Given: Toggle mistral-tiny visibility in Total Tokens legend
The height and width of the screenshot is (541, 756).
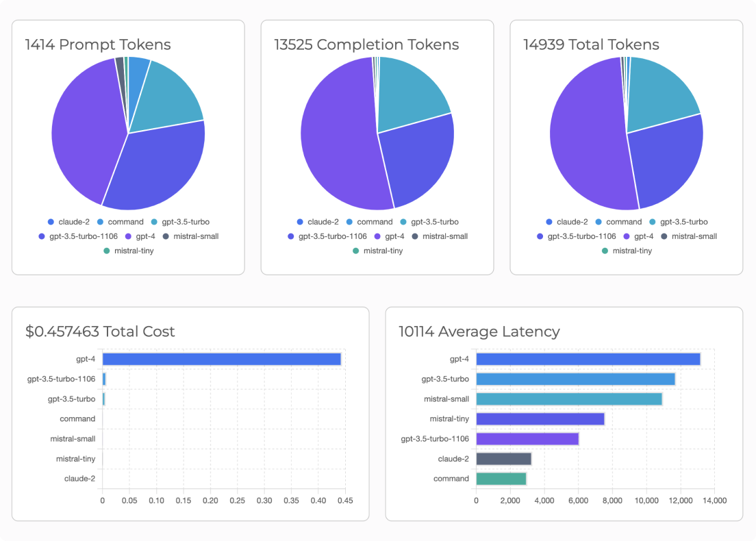Looking at the screenshot, I should (x=605, y=251).
